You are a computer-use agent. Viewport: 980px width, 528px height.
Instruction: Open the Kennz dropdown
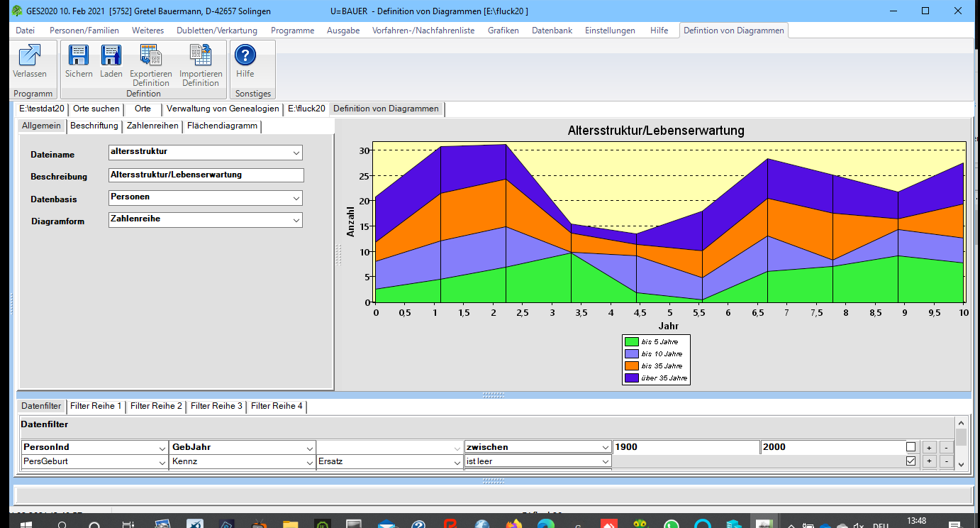pyautogui.click(x=310, y=462)
